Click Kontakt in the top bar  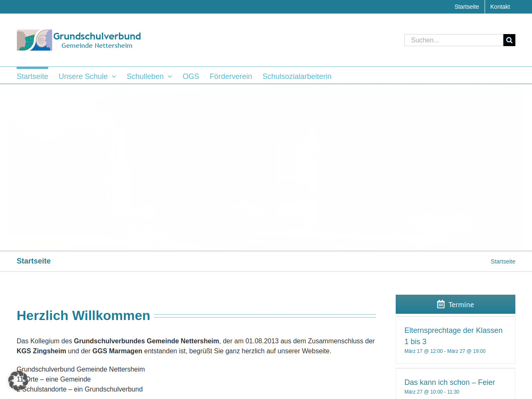click(500, 7)
